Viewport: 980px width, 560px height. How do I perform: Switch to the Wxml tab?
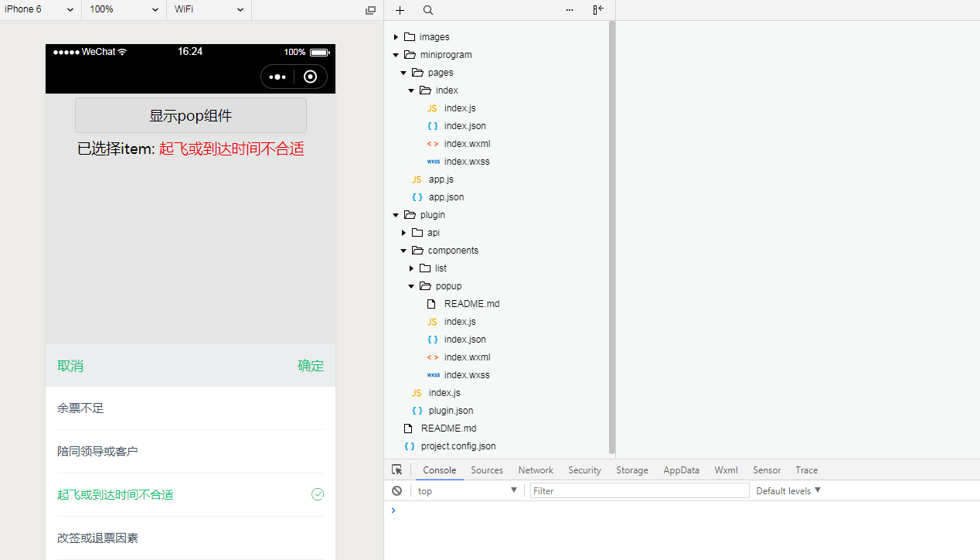(726, 470)
